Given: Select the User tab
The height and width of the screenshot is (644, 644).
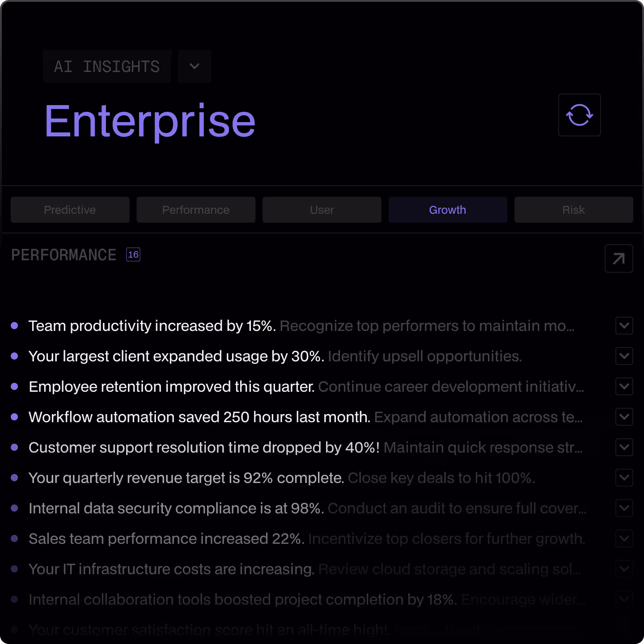Looking at the screenshot, I should 322,210.
